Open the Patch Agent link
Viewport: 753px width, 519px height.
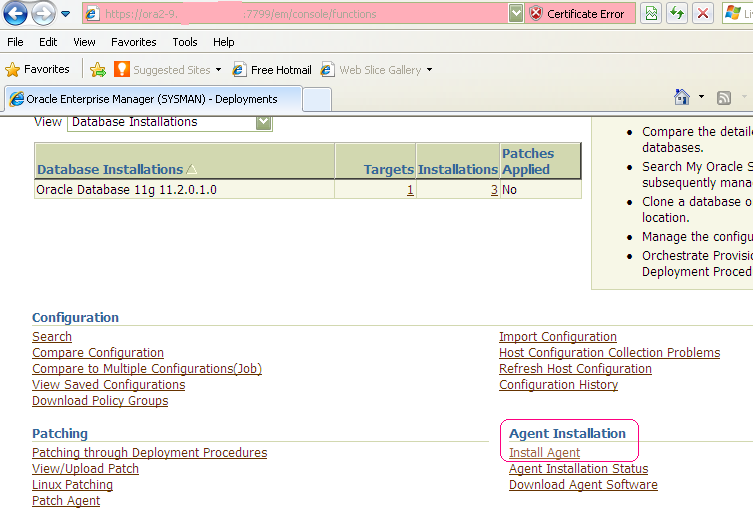click(x=66, y=501)
